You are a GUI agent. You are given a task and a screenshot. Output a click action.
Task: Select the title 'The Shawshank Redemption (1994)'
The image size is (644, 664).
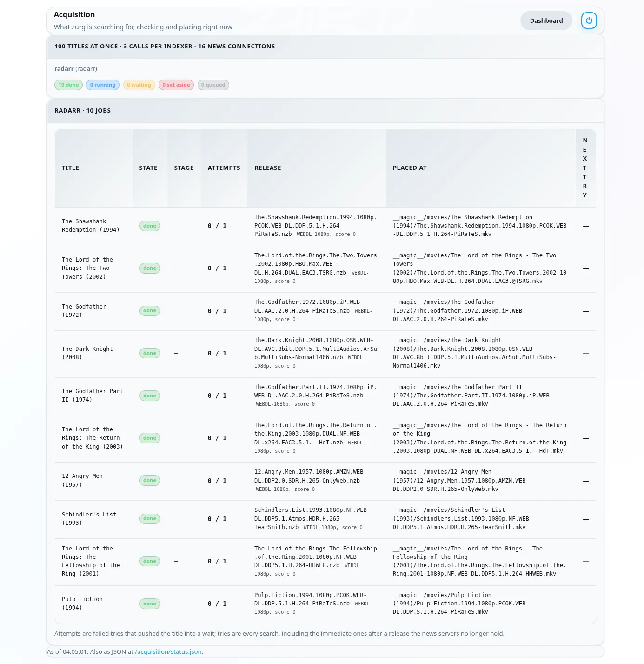point(91,226)
